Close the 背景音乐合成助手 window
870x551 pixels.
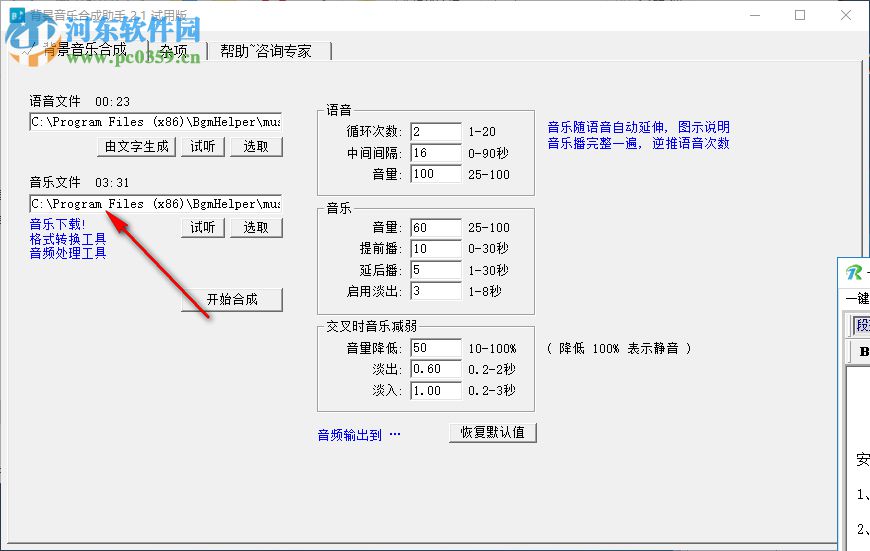click(x=846, y=15)
